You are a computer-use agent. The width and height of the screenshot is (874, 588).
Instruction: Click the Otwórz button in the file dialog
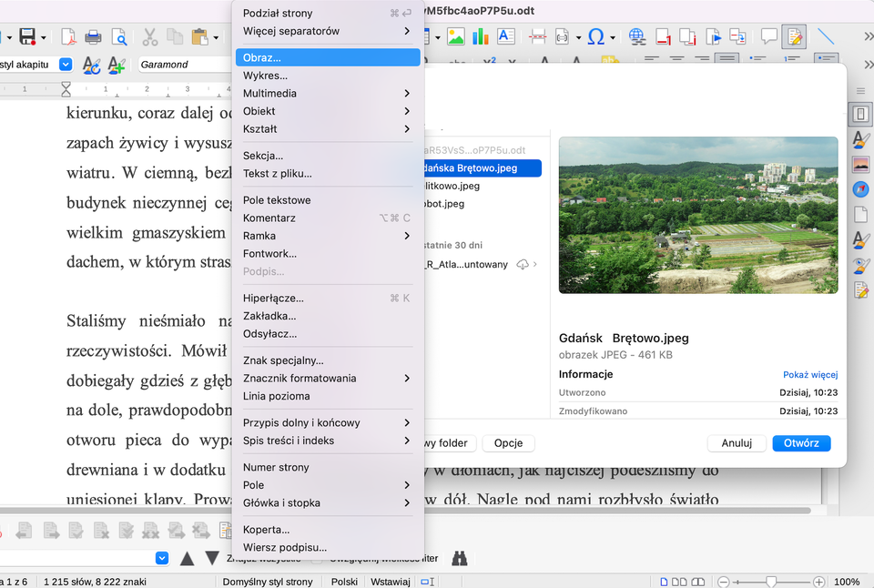click(x=801, y=443)
